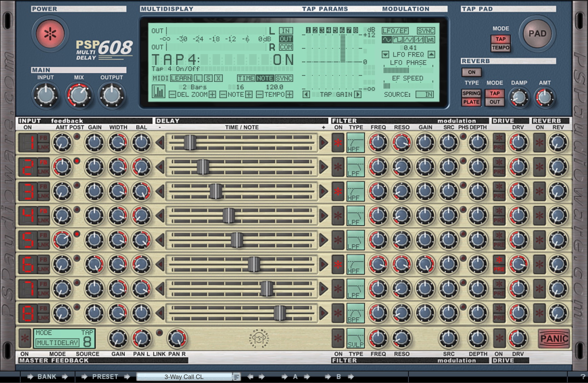Lower TEMPO using its minus icon
Screen dimensions: 588x383
(x=260, y=95)
